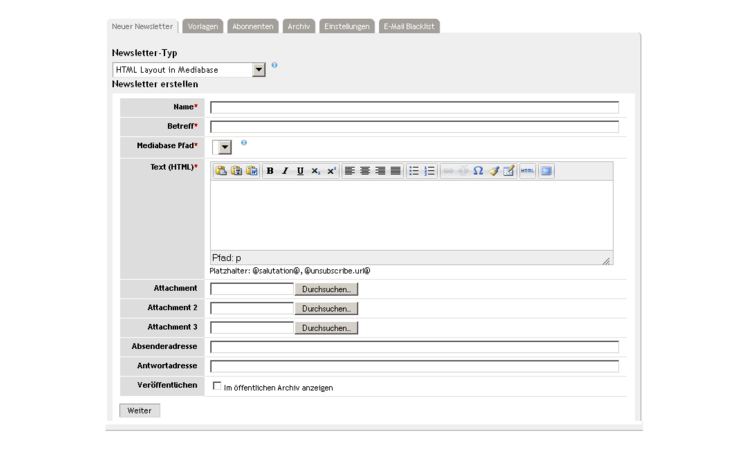Click the Attachment 3 file path field
The width and height of the screenshot is (750, 450).
point(252,328)
